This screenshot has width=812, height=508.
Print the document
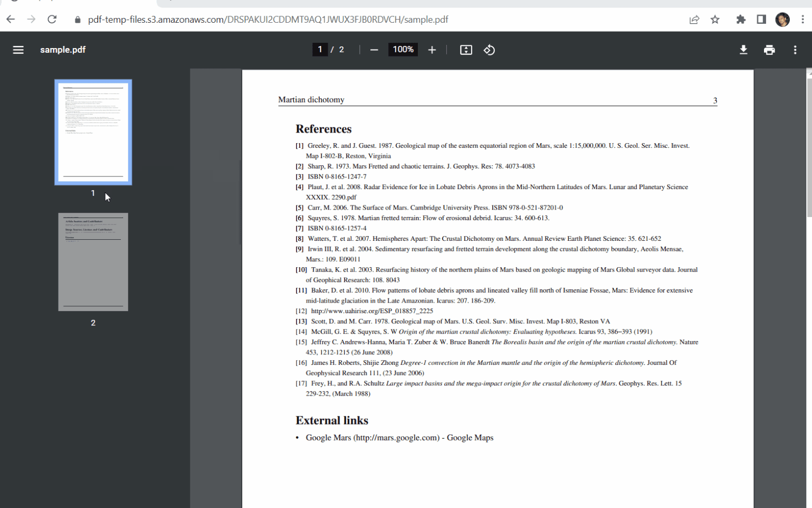(x=769, y=49)
